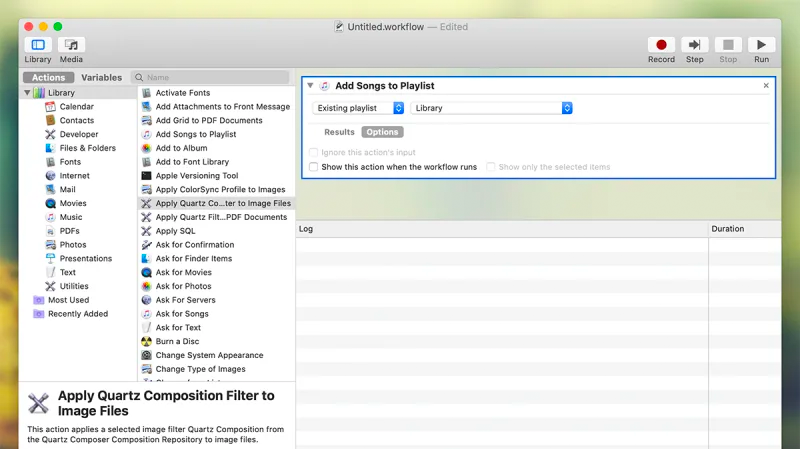Select the Fonts category icon
The height and width of the screenshot is (449, 800).
[50, 162]
